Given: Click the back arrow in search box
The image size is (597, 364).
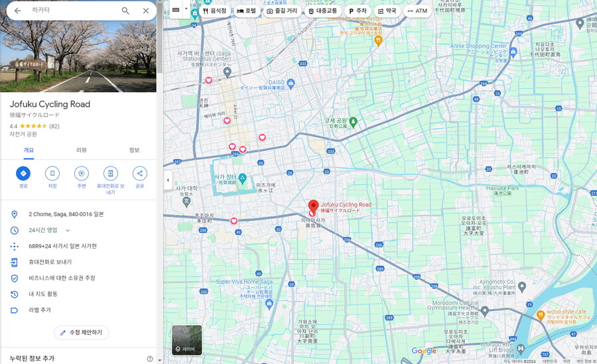Looking at the screenshot, I should (17, 11).
